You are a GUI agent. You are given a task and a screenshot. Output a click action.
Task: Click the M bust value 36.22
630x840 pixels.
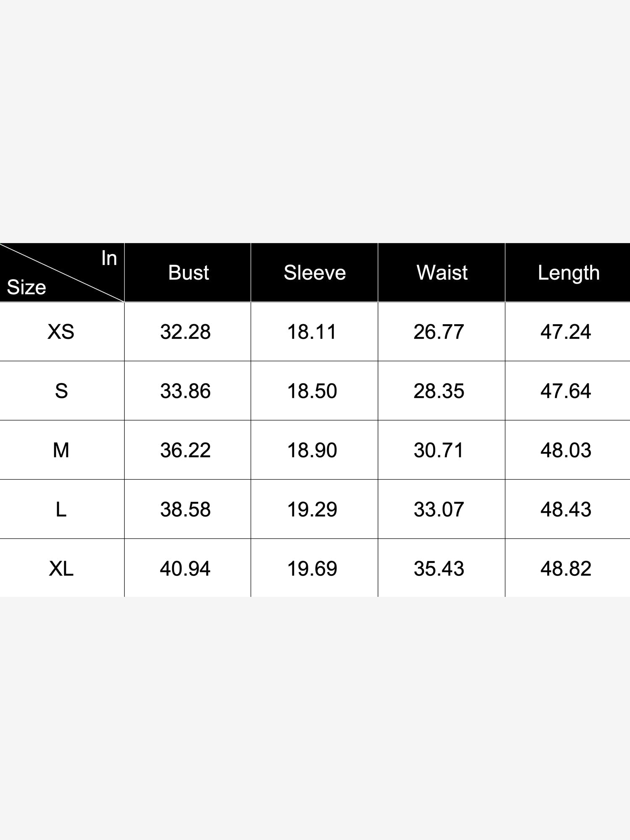pyautogui.click(x=185, y=450)
